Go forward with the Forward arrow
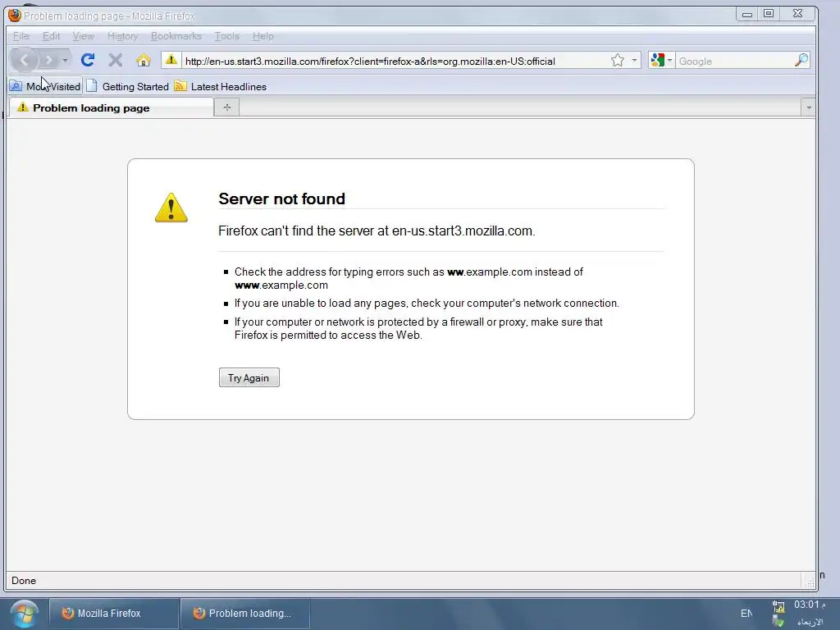The image size is (840, 630). pyautogui.click(x=48, y=60)
